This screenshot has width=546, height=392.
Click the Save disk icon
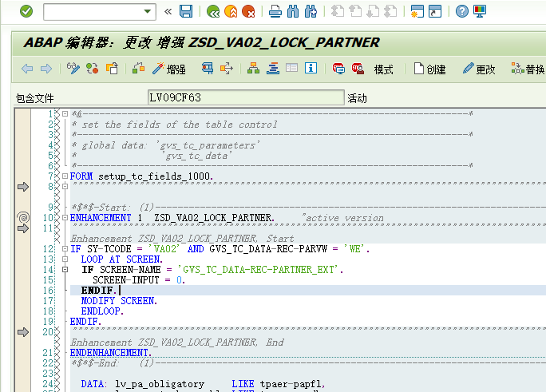(186, 11)
